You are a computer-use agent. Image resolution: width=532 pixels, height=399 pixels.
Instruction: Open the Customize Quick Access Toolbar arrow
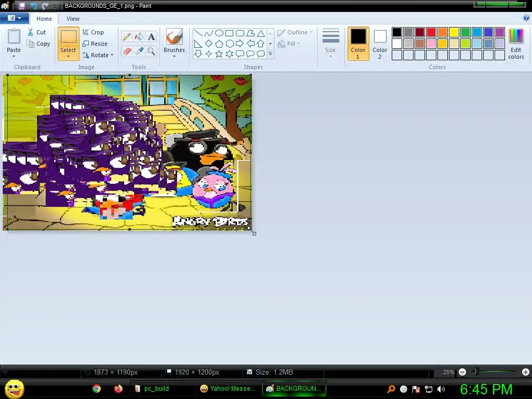coord(55,6)
